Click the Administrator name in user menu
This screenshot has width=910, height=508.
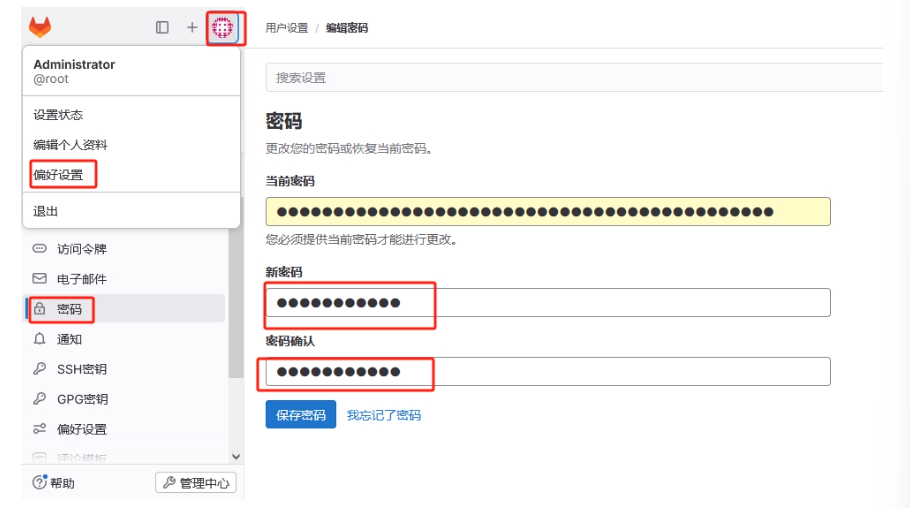pyautogui.click(x=74, y=64)
